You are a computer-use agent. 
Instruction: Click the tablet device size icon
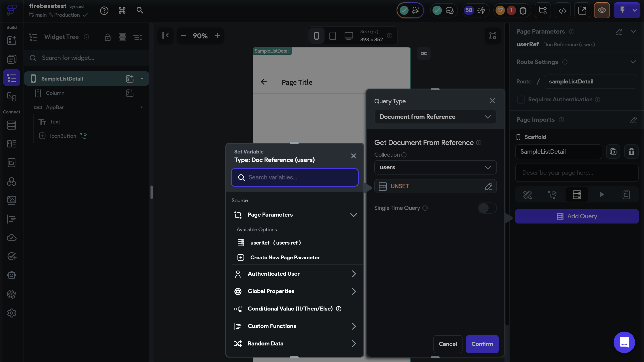332,36
